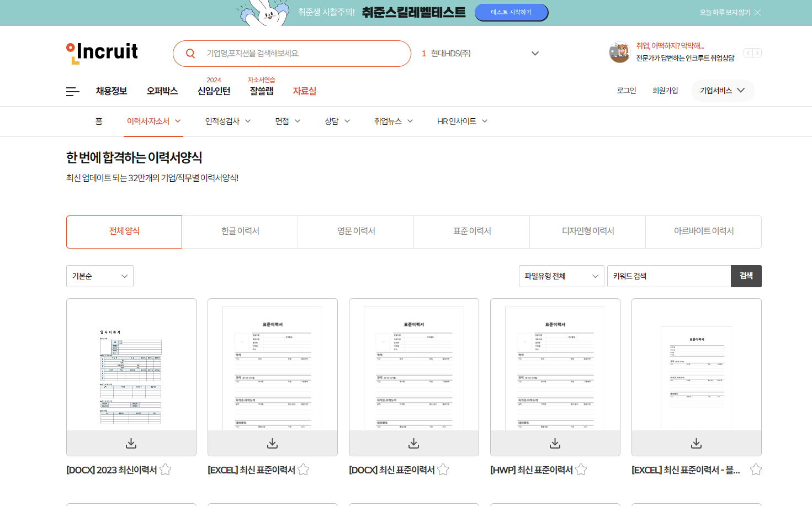This screenshot has width=812, height=506.
Task: Click the next arrow beside the 취업상담 banner
Action: tap(757, 52)
